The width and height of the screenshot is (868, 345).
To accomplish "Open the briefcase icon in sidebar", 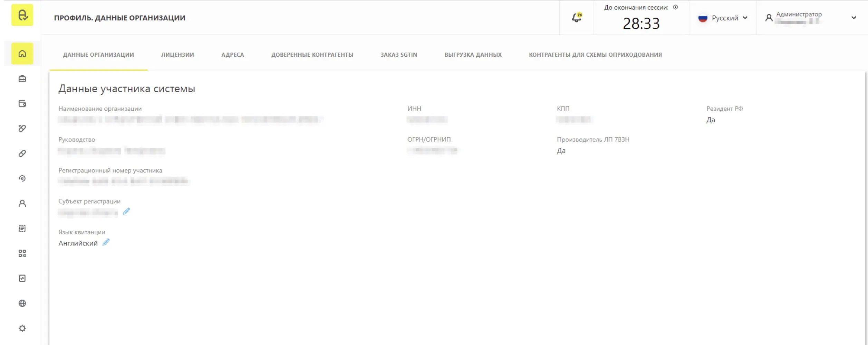I will 22,79.
